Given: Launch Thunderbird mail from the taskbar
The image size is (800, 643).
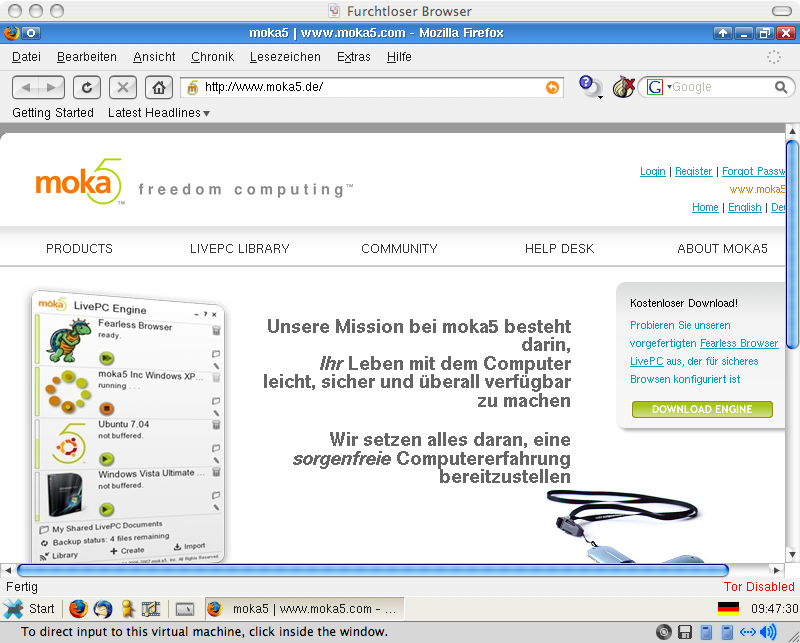Looking at the screenshot, I should [x=103, y=608].
